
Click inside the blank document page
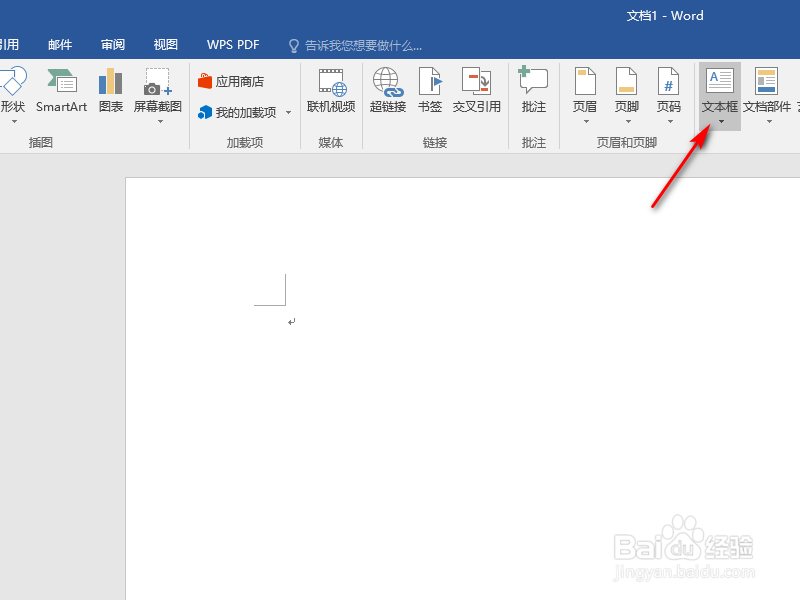click(462, 389)
